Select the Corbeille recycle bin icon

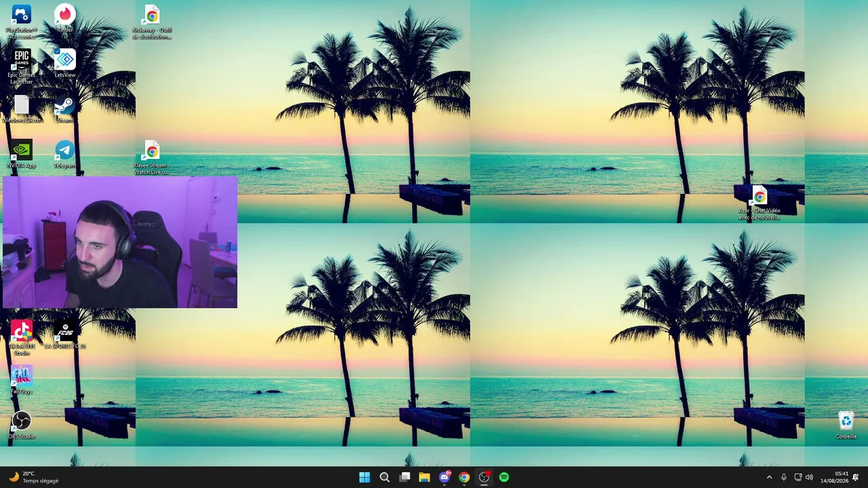pyautogui.click(x=846, y=425)
